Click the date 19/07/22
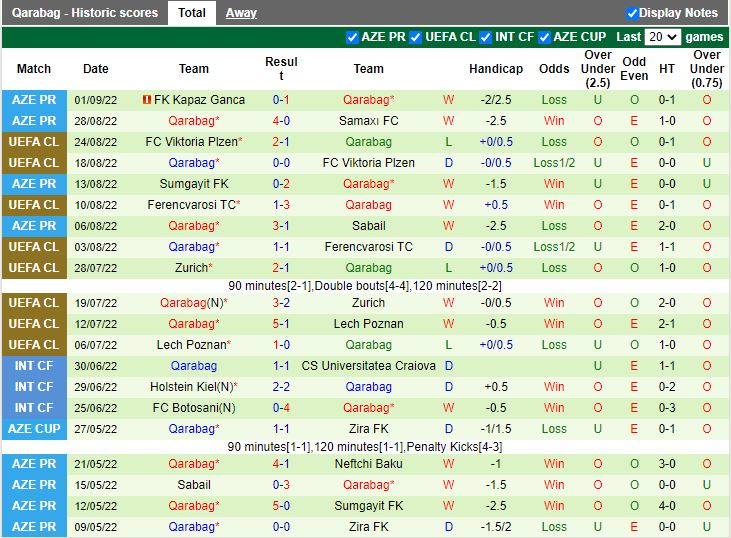 pos(96,303)
